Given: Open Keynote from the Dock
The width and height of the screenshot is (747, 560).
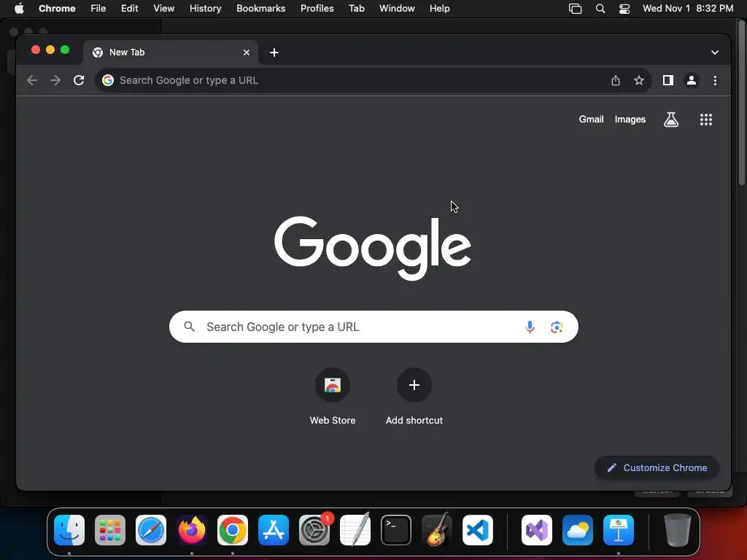Looking at the screenshot, I should click(x=619, y=530).
